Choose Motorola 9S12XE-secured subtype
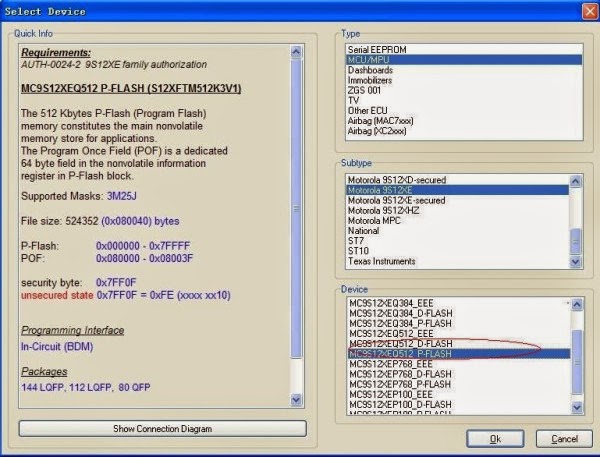This screenshot has height=457, width=600. (x=458, y=200)
